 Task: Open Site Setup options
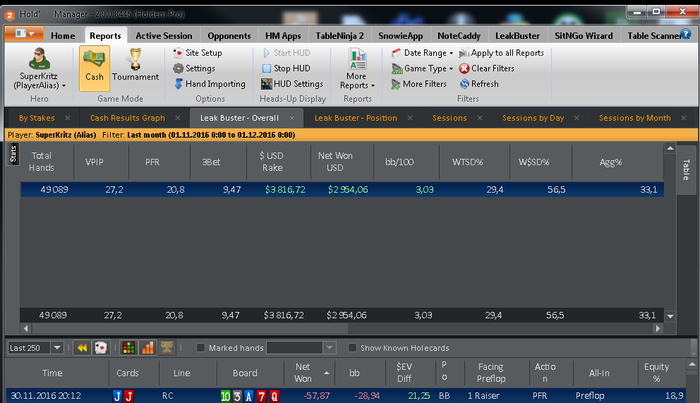click(198, 53)
